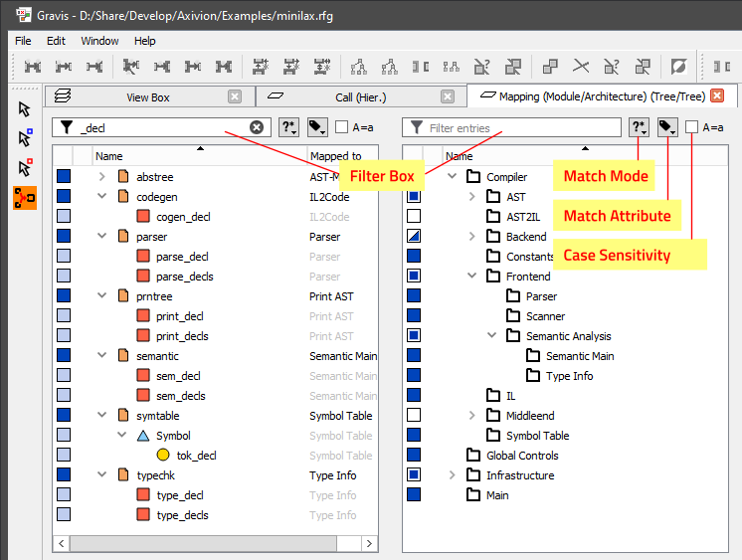Open the left Match Mode dropdown
742x560 pixels.
click(x=288, y=127)
